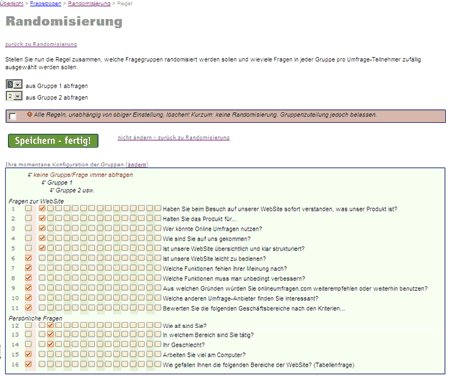450x379 pixels.
Task: Open the Randomisierung breadcrumb link
Action: [x=89, y=3]
